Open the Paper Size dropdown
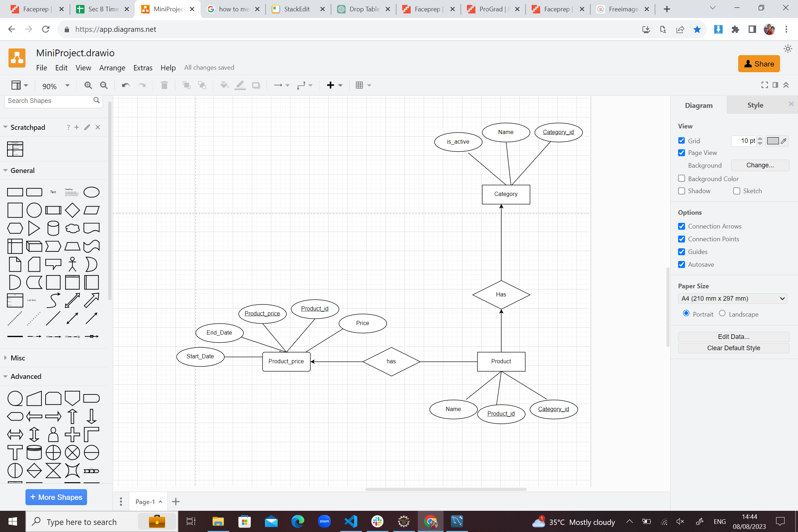Viewport: 798px width, 532px height. (732, 299)
